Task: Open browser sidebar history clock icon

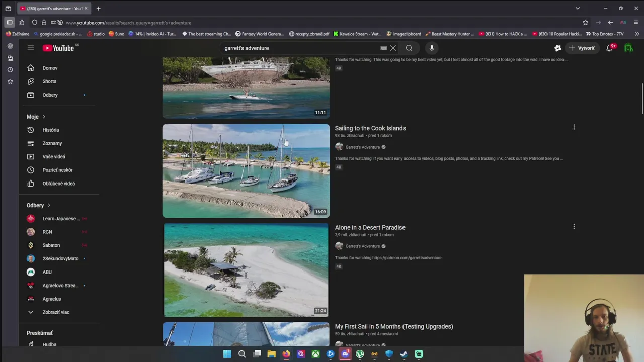Action: pos(10,70)
